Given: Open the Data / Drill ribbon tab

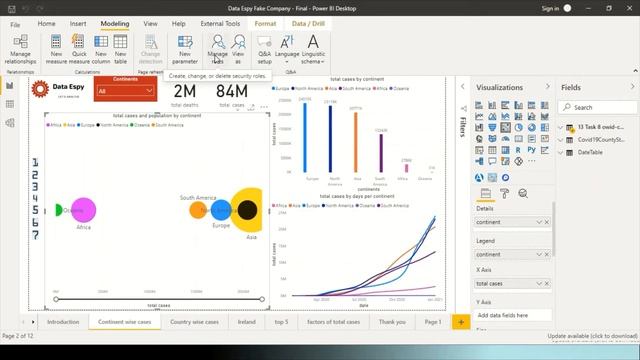Looking at the screenshot, I should coord(308,24).
